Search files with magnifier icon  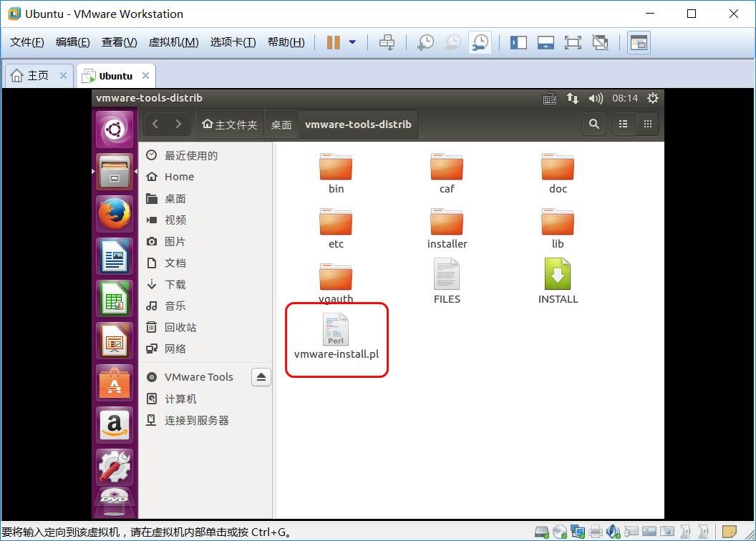pyautogui.click(x=594, y=125)
